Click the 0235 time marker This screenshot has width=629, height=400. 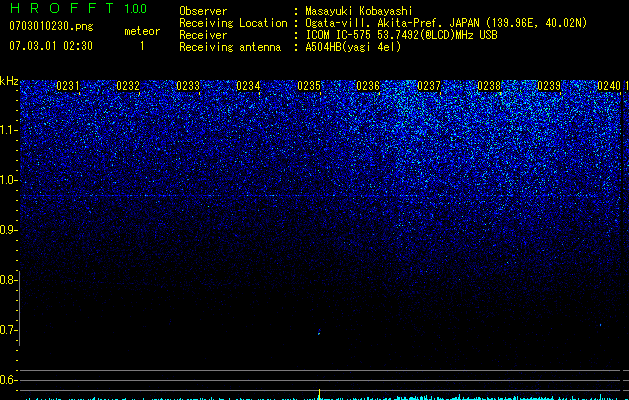pyautogui.click(x=309, y=86)
